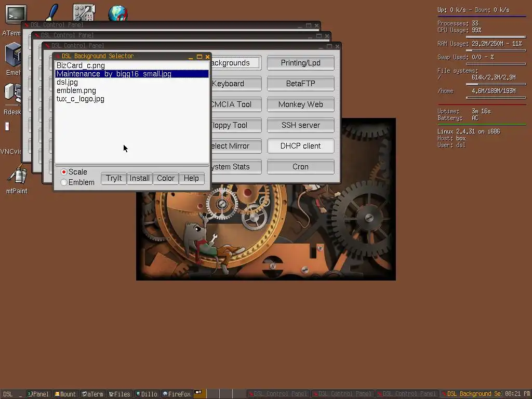532x399 pixels.
Task: Click the Keyboard button in Control Panel
Action: point(236,84)
